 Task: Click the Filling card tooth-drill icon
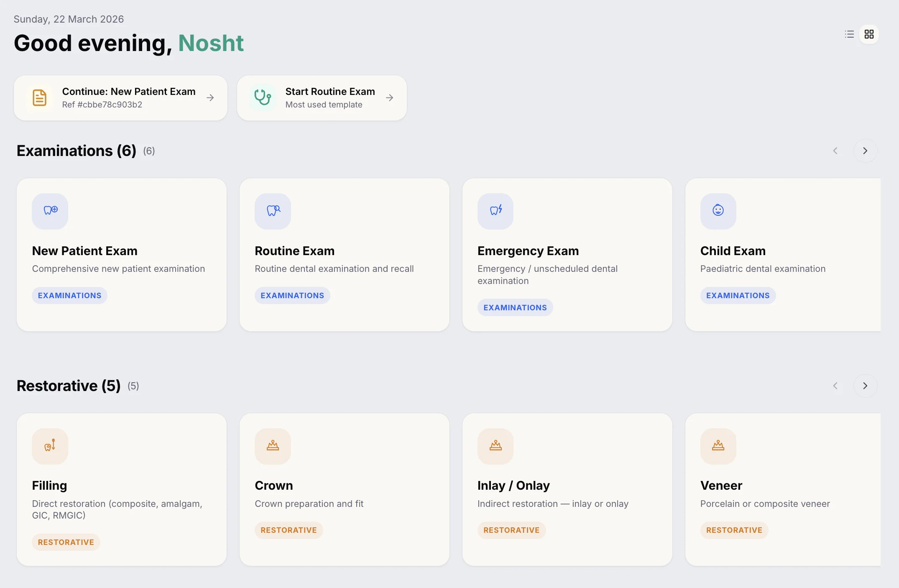click(x=50, y=446)
